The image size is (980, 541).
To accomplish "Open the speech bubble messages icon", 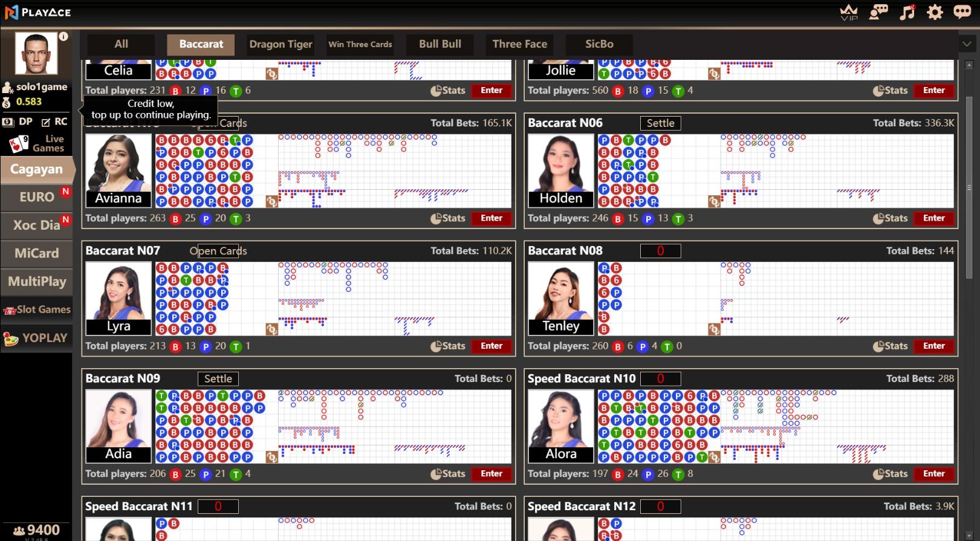I will (x=962, y=12).
